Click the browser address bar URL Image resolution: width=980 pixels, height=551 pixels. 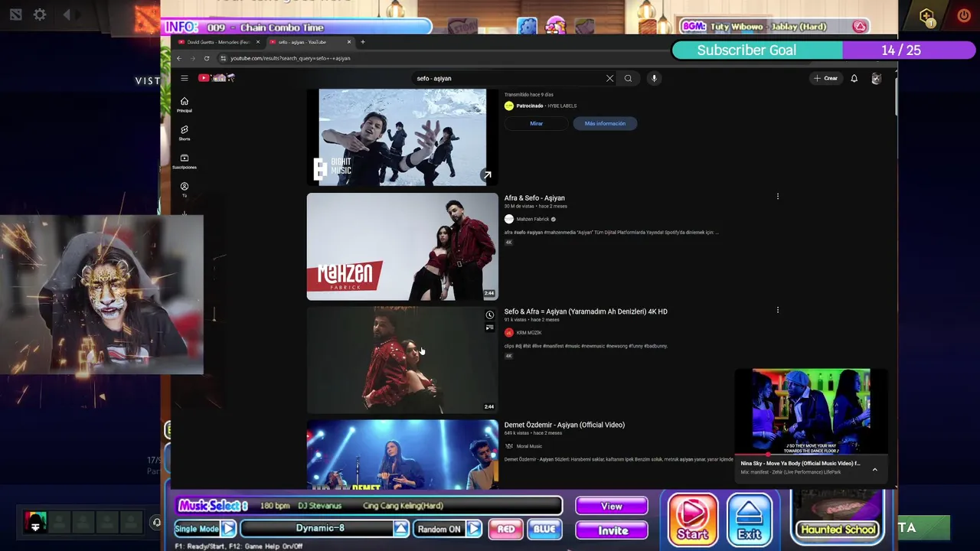(x=290, y=58)
